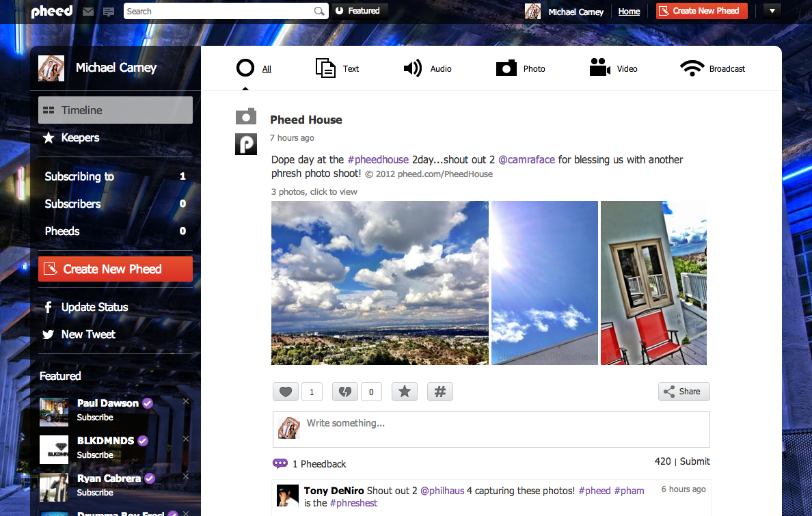Click Paul Dawson's profile thumbnail
Viewport: 812px width, 516px height.
pyautogui.click(x=54, y=412)
